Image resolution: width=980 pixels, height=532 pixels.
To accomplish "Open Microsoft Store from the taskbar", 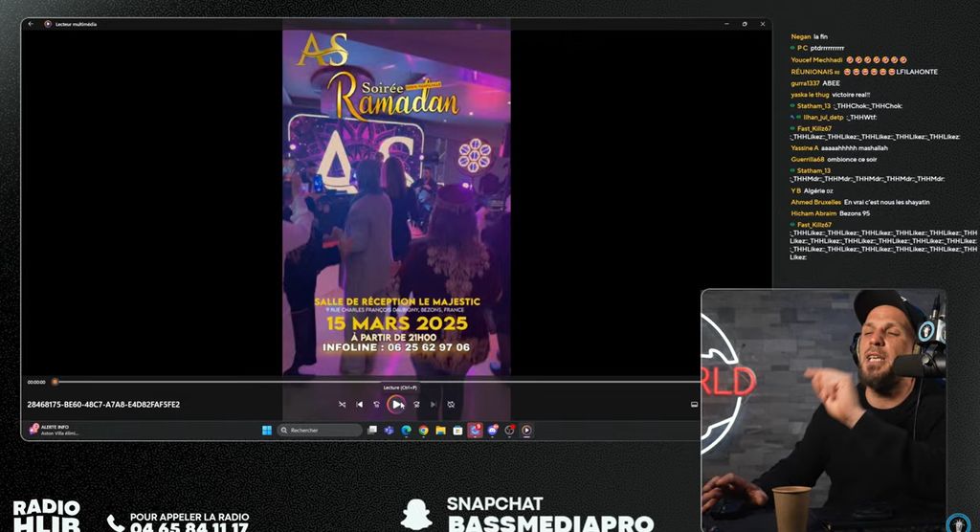I will coord(457,431).
